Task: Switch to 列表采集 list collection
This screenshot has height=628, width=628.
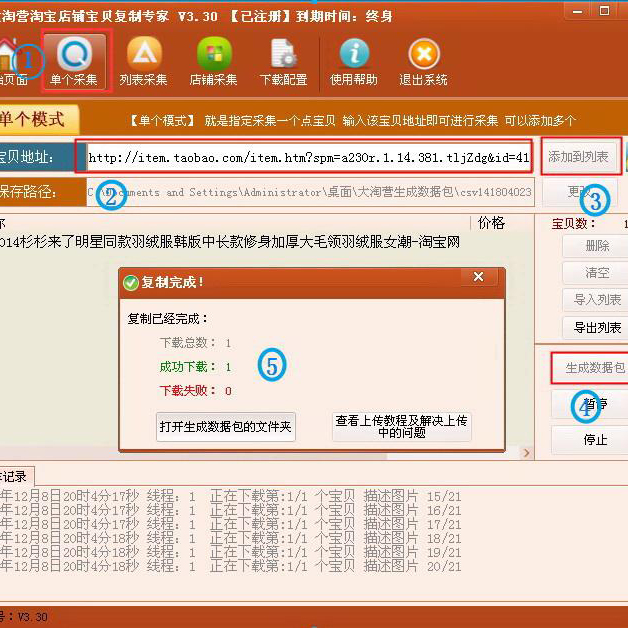Action: click(x=143, y=60)
